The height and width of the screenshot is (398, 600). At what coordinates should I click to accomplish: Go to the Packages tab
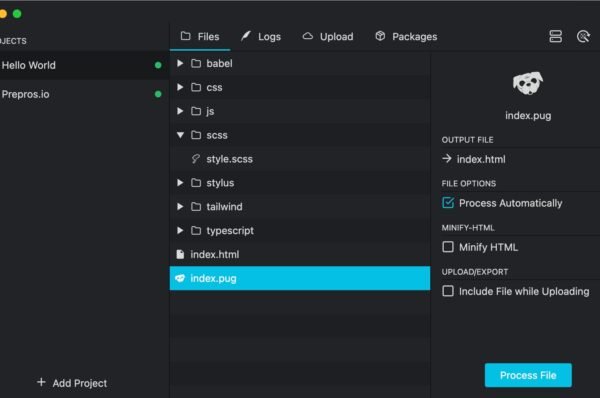(x=406, y=37)
